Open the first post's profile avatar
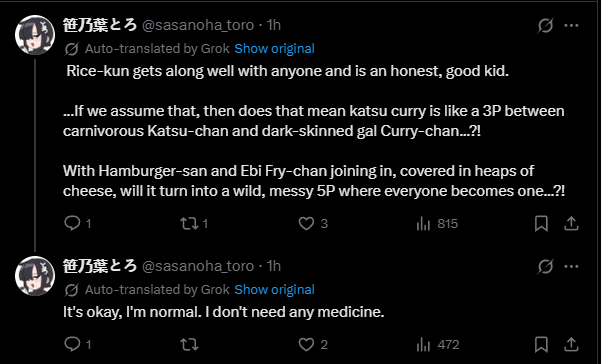The height and width of the screenshot is (364, 601). tap(35, 35)
